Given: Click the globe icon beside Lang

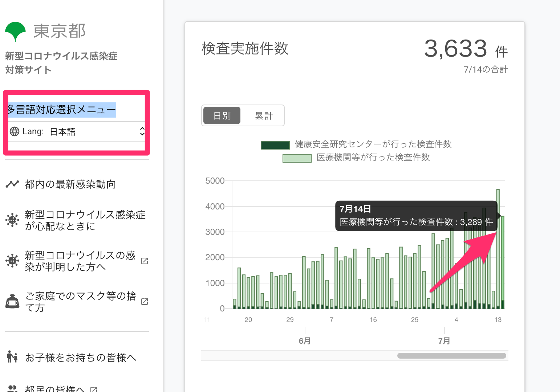Looking at the screenshot, I should [x=15, y=131].
